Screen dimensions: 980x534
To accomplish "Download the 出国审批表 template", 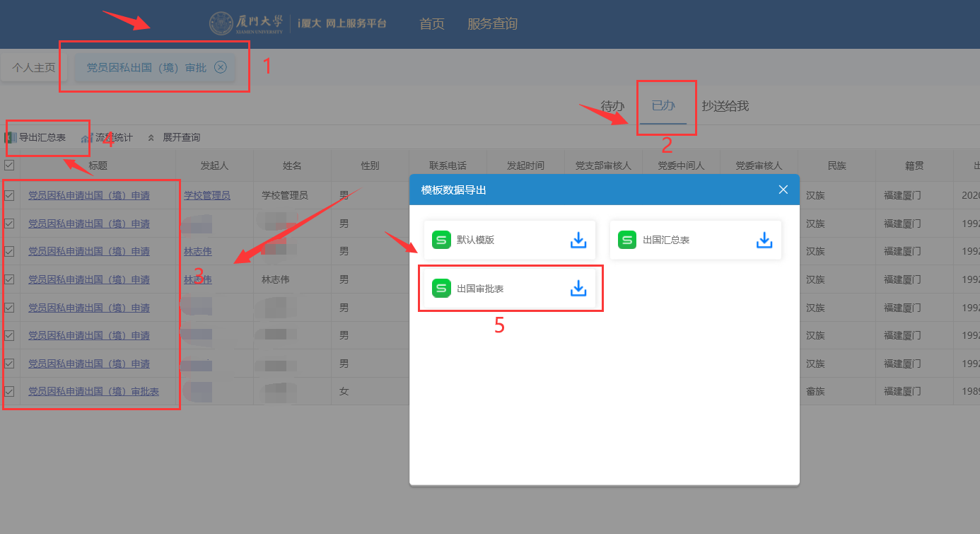I will pos(578,289).
